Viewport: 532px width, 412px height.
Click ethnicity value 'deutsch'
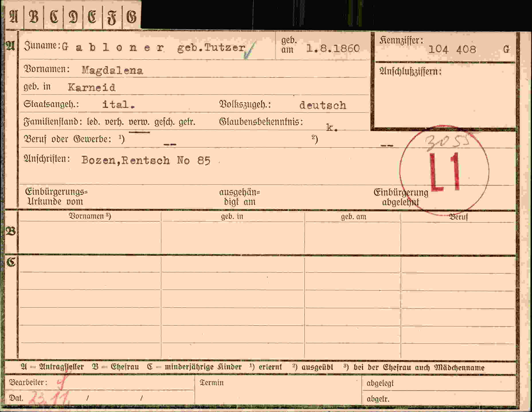pos(323,105)
